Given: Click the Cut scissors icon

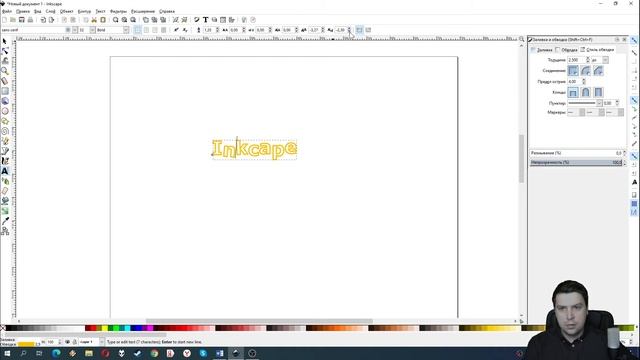Looking at the screenshot, I should [94, 20].
